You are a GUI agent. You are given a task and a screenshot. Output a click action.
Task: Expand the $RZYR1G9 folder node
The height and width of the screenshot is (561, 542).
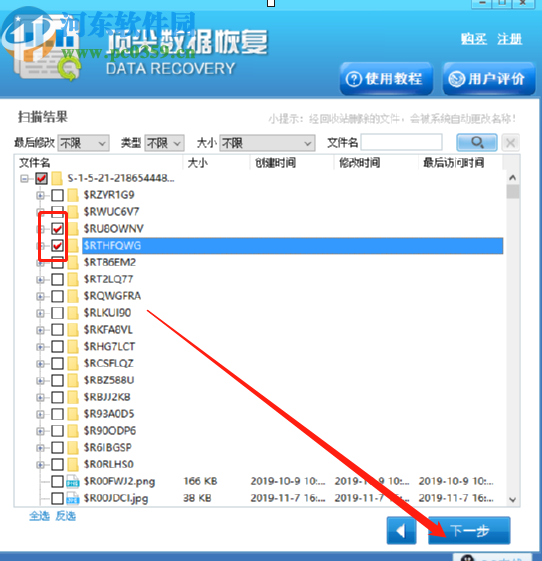coord(40,195)
